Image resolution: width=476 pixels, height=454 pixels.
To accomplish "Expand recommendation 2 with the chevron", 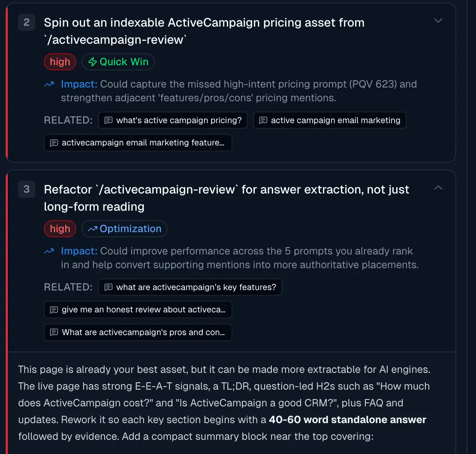I will [x=438, y=21].
